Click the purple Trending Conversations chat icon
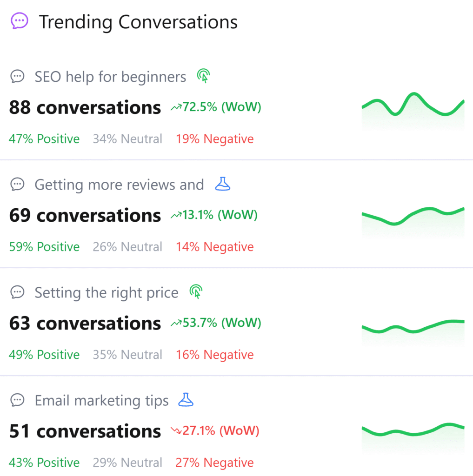Screen dimensions: 473x476 19,20
